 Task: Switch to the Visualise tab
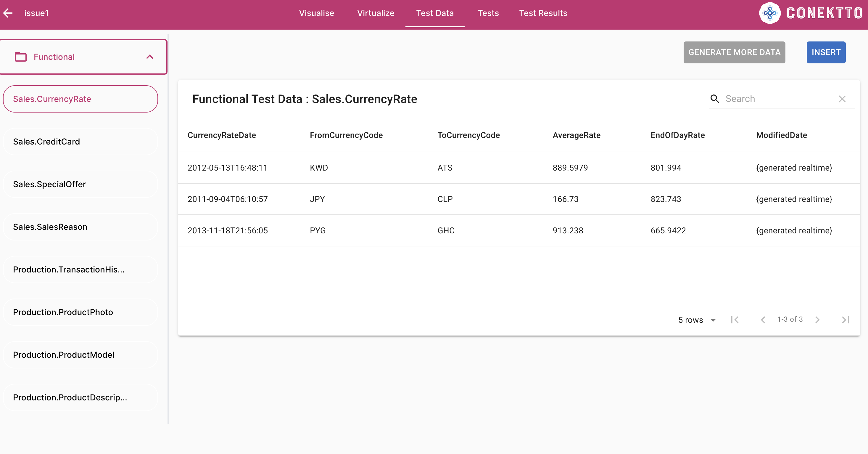[316, 13]
